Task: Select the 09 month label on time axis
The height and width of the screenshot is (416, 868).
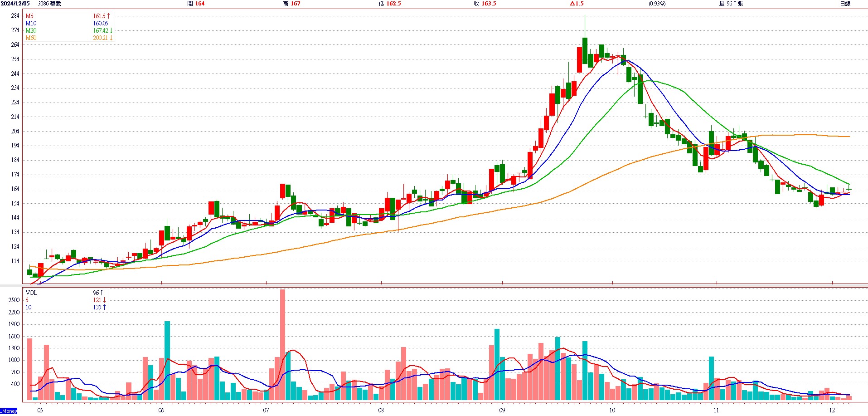Action: 502,410
